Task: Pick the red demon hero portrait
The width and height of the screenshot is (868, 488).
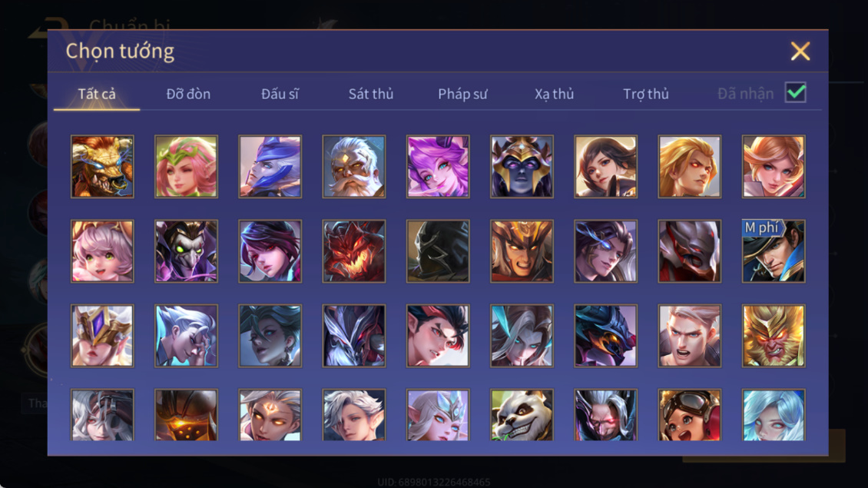Action: click(x=354, y=251)
